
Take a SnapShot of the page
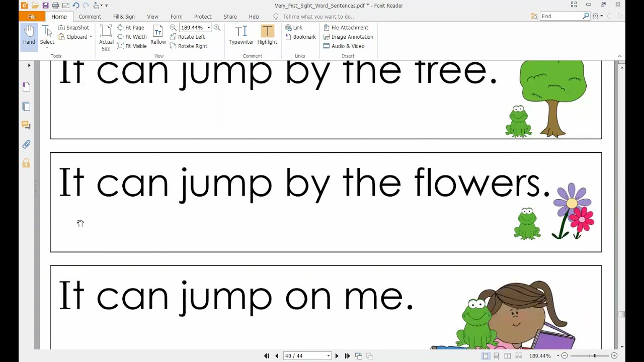point(73,28)
